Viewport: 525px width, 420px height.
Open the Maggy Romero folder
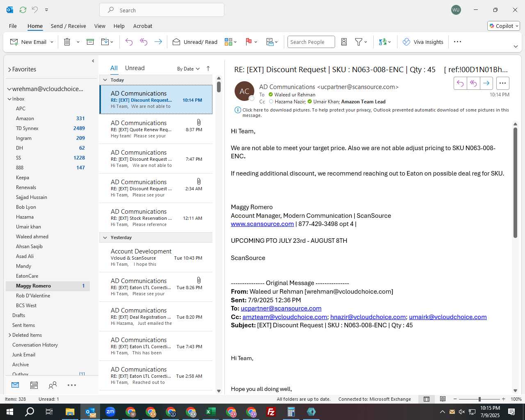[48, 286]
